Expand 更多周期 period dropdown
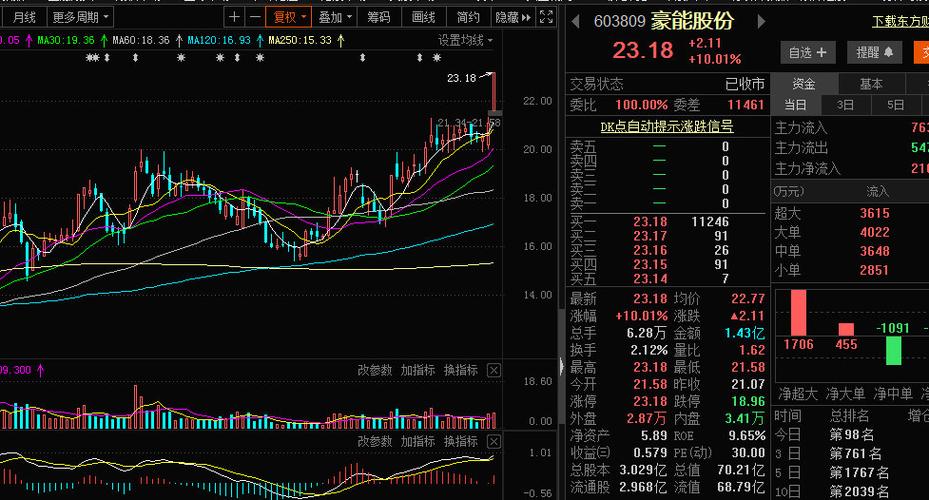This screenshot has height=500, width=929. (x=80, y=17)
